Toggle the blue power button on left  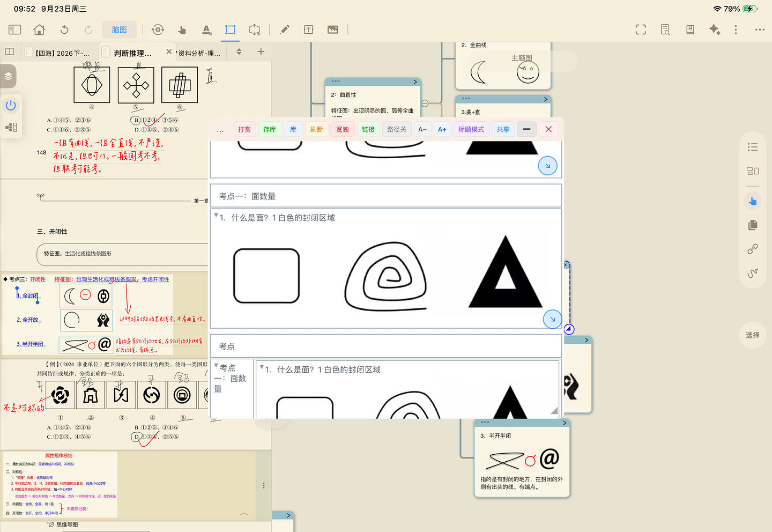tap(11, 105)
